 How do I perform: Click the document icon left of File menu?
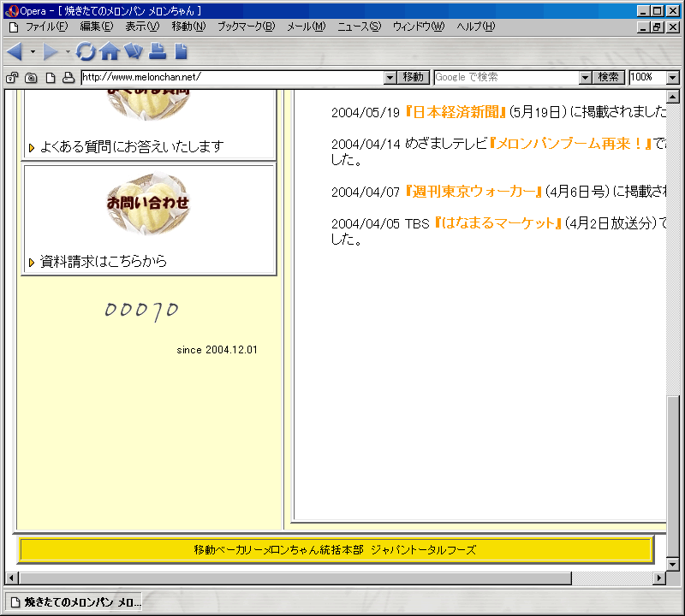point(14,27)
